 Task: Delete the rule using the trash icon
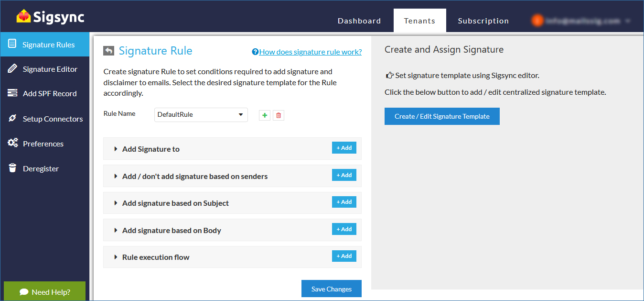(279, 115)
